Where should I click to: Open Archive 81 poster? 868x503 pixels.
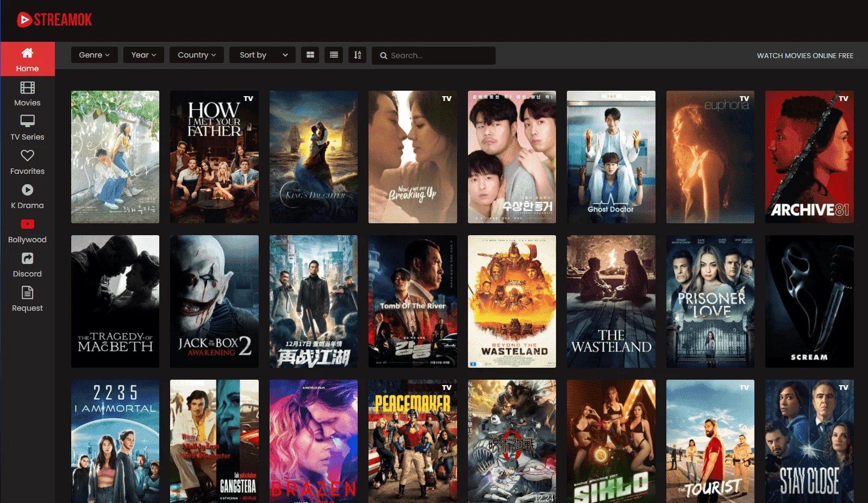809,157
